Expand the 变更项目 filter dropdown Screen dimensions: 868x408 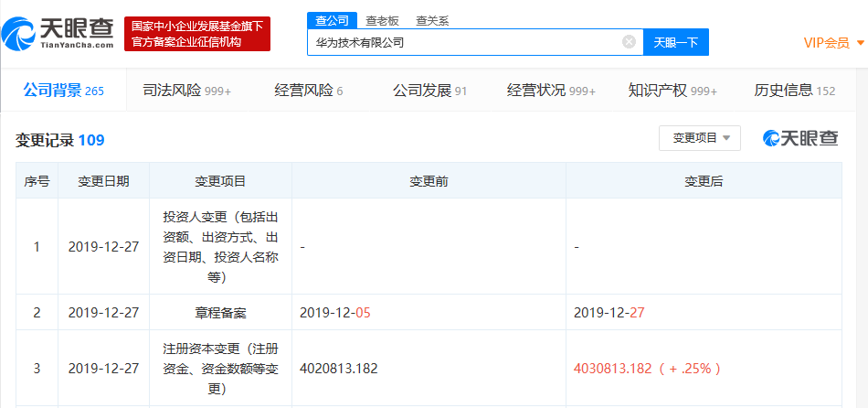tap(700, 138)
